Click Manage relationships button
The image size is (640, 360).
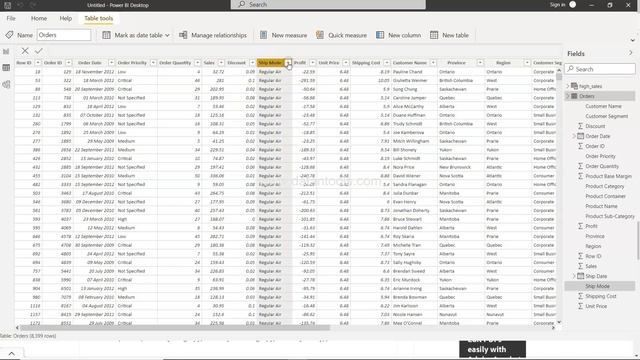point(213,35)
